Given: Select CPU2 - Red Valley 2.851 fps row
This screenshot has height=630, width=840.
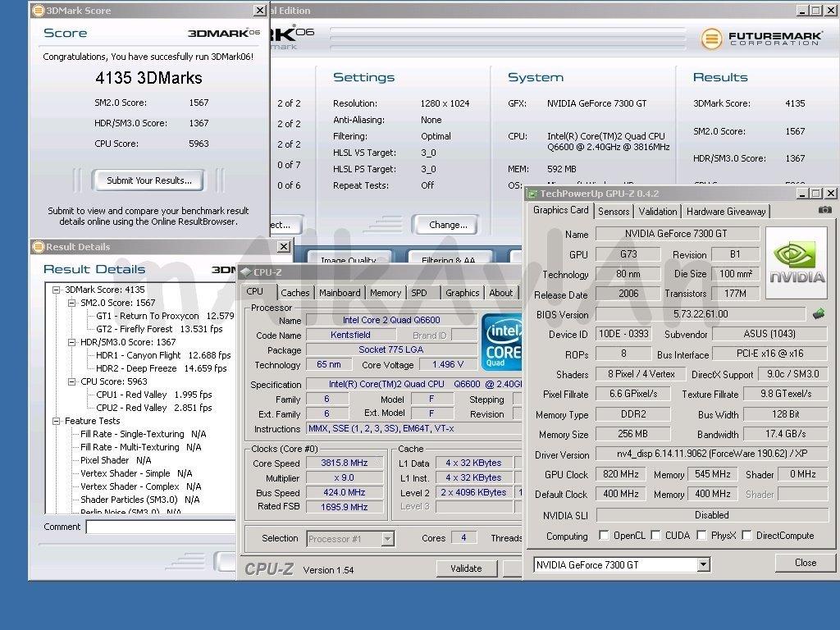Looking at the screenshot, I should point(153,408).
